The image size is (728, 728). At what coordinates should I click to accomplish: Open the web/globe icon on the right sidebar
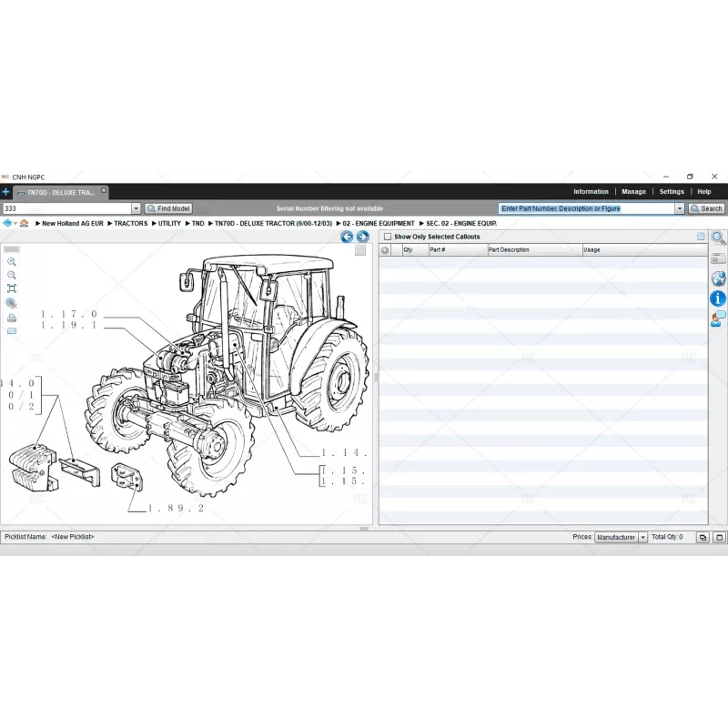click(x=718, y=278)
